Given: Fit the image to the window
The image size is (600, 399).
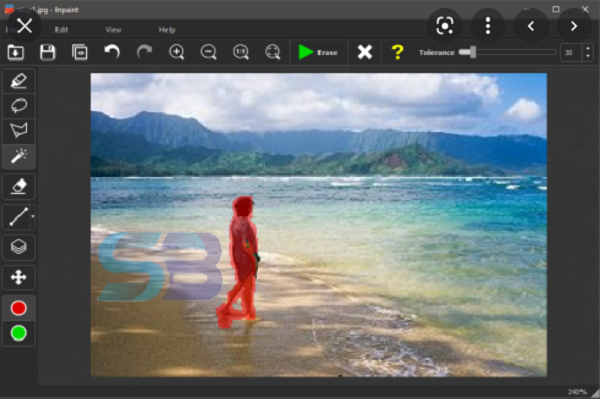Looking at the screenshot, I should tap(273, 52).
